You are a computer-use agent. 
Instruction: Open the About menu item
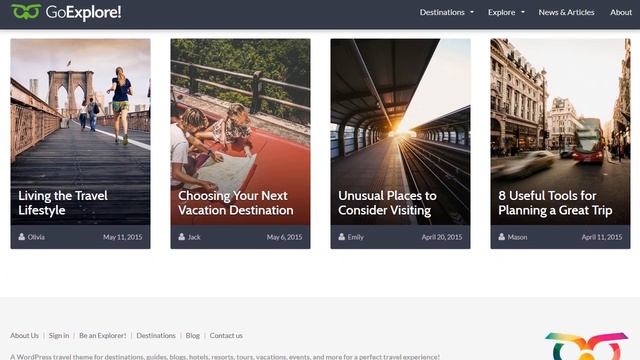(621, 12)
